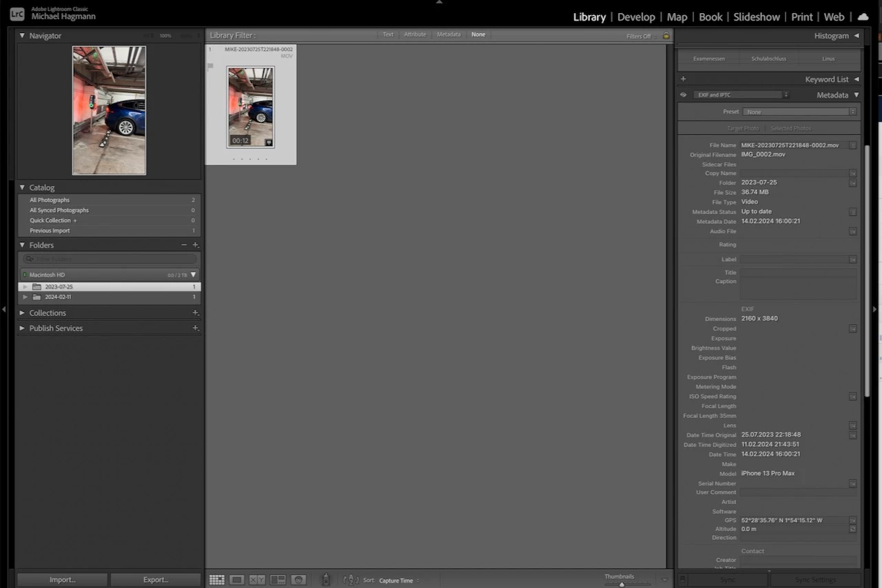Screen dimensions: 882x588
Task: Click the Cropped go-to icon
Action: pyautogui.click(x=853, y=328)
